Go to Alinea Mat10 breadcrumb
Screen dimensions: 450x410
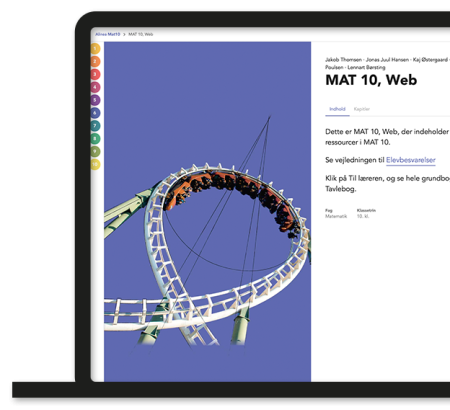coord(107,34)
